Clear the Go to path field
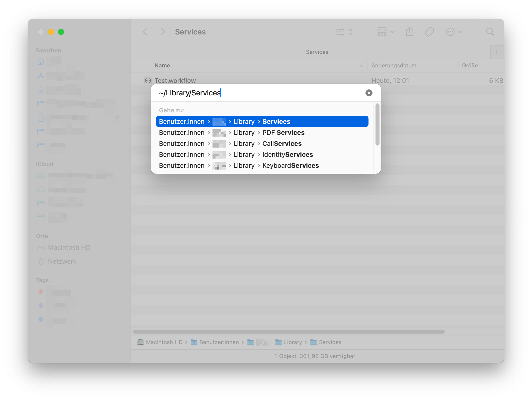Image resolution: width=532 pixels, height=400 pixels. tap(369, 93)
